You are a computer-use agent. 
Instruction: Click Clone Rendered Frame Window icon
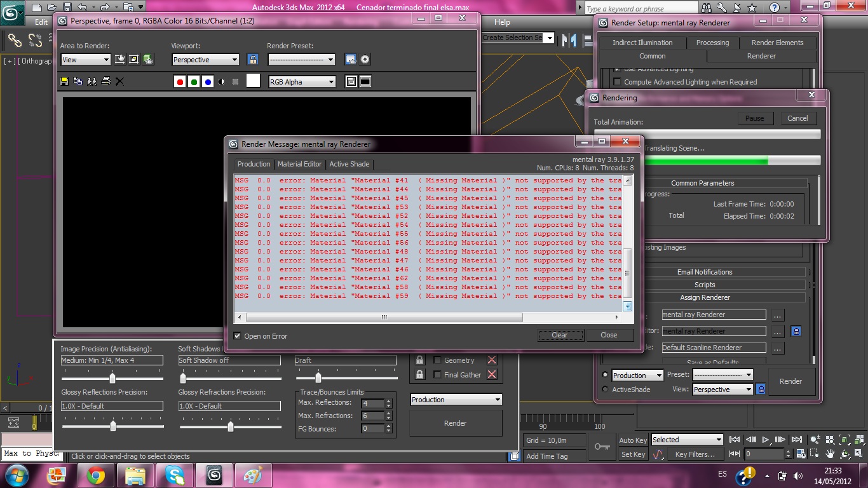92,81
